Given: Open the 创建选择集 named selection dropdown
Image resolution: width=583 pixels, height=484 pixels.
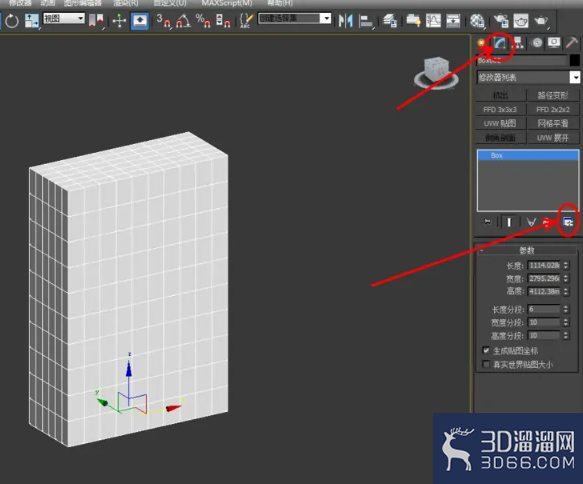Looking at the screenshot, I should (x=294, y=18).
